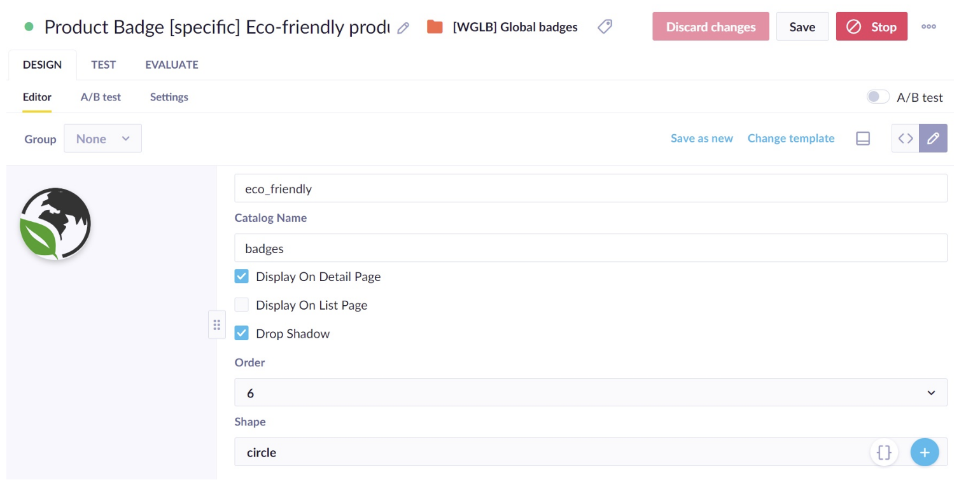The width and height of the screenshot is (980, 482).
Task: Uncheck Display On Detail Page
Action: click(x=241, y=276)
